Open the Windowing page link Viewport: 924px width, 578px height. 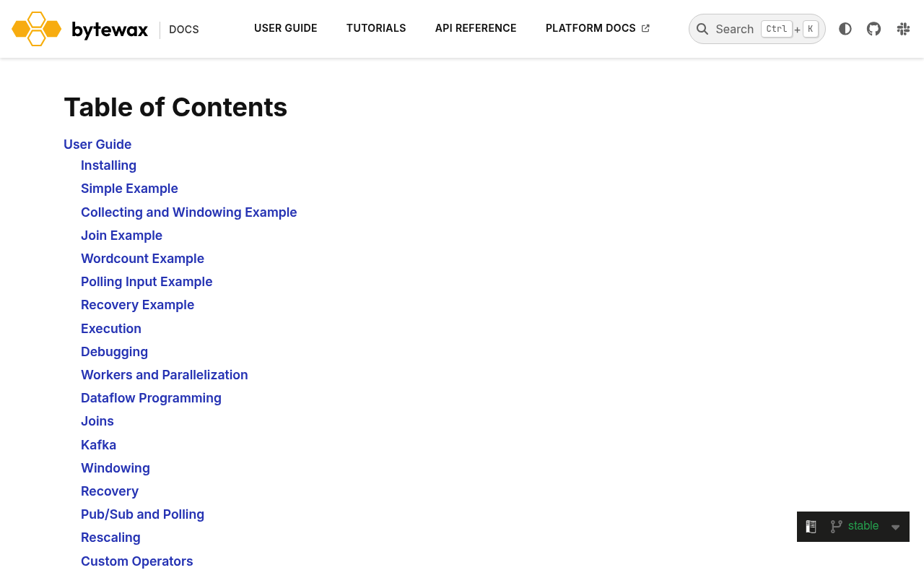click(115, 468)
